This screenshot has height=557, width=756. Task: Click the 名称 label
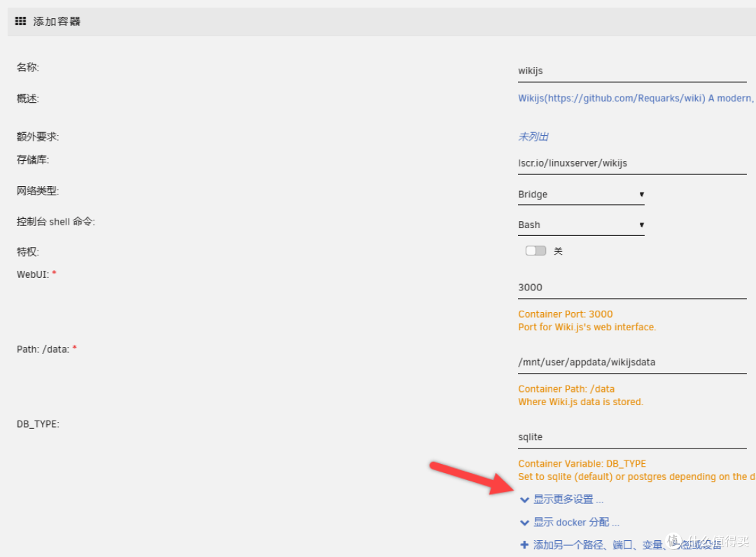pyautogui.click(x=28, y=67)
